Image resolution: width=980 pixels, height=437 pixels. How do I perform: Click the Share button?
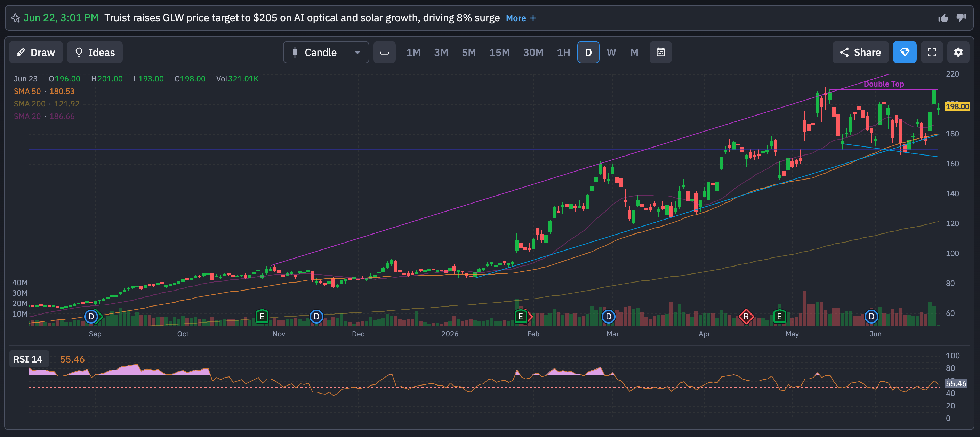tap(860, 52)
